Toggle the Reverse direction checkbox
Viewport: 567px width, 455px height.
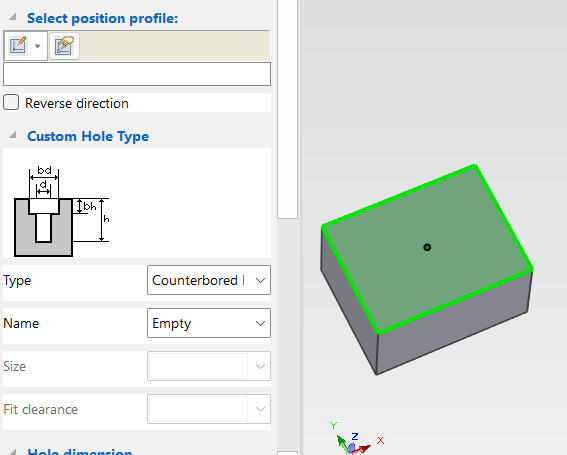(x=11, y=102)
